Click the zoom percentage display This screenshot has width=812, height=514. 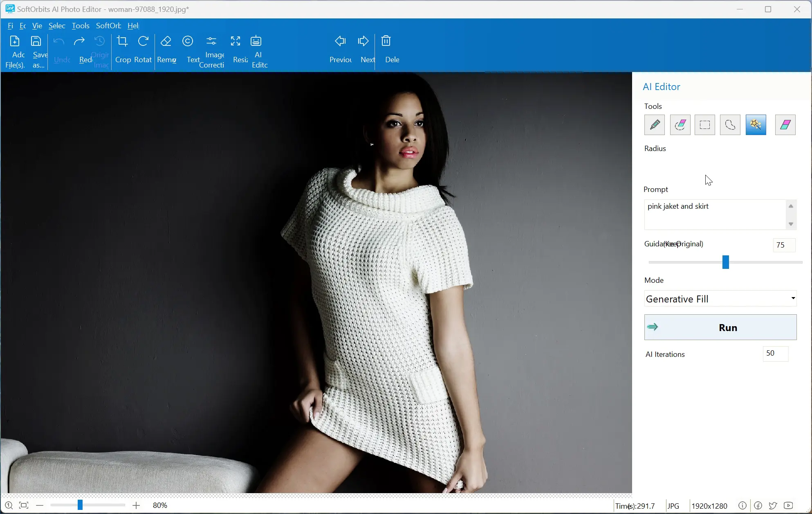[160, 505]
